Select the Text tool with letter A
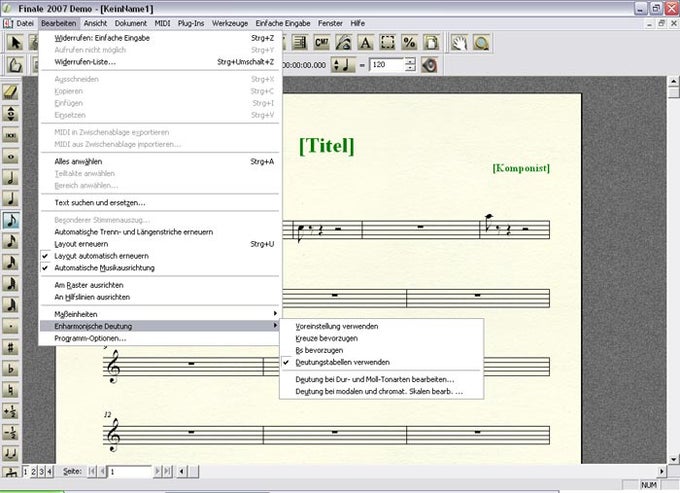 coord(366,42)
